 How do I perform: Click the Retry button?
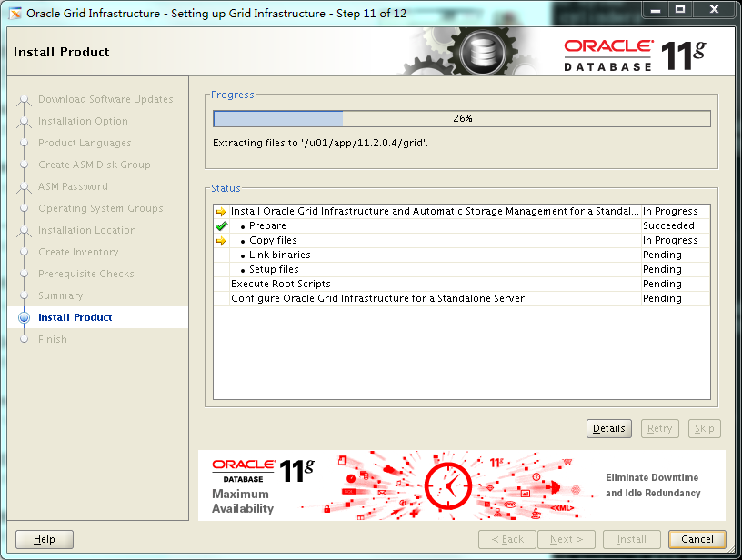pyautogui.click(x=659, y=428)
